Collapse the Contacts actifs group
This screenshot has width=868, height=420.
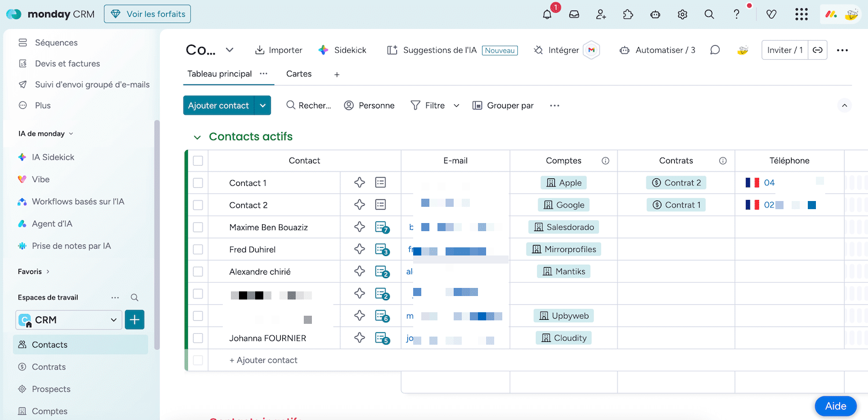(x=197, y=137)
